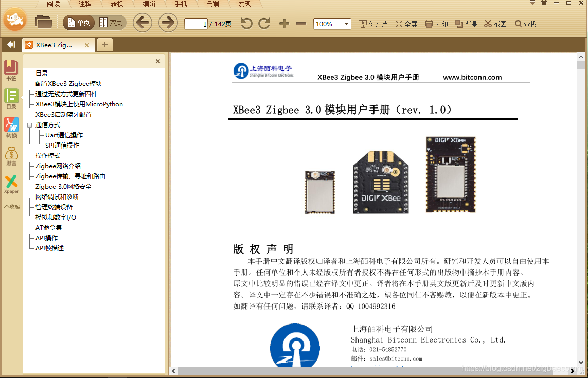This screenshot has width=588, height=378.
Task: Take a screenshot (截图)
Action: click(495, 24)
